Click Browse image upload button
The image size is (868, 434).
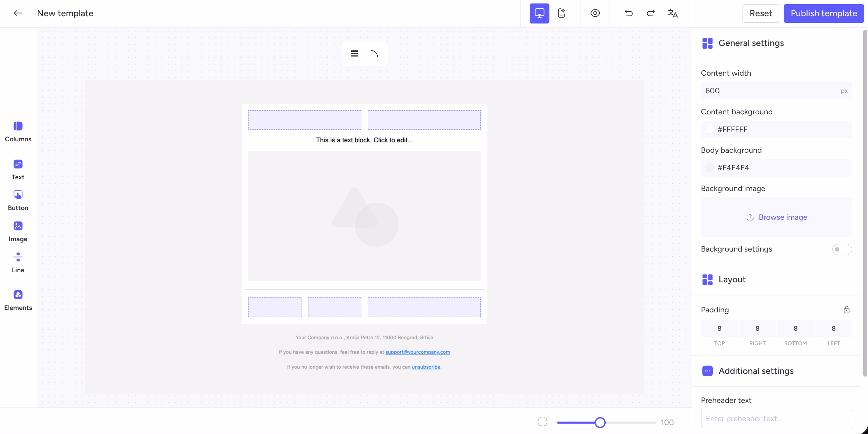pos(776,217)
